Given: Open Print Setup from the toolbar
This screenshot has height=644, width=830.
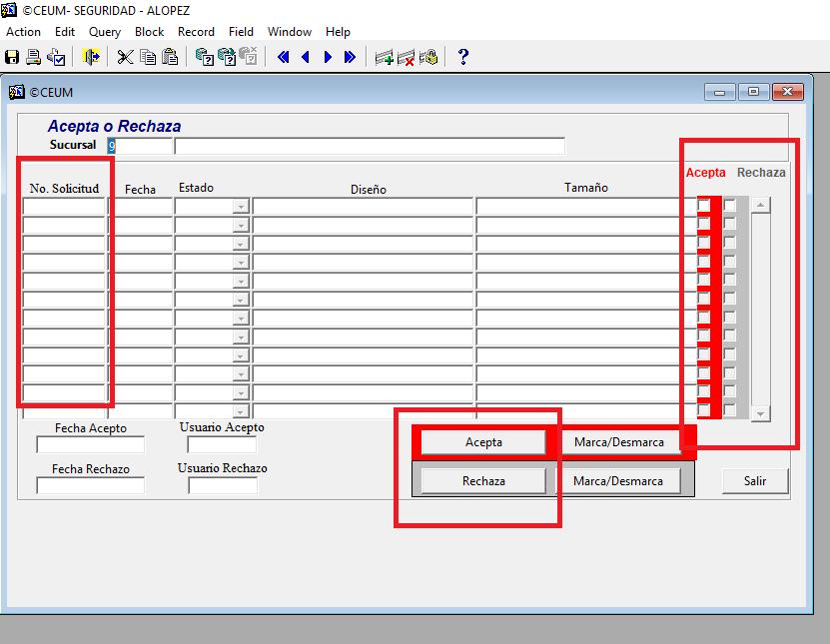Looking at the screenshot, I should pos(56,57).
